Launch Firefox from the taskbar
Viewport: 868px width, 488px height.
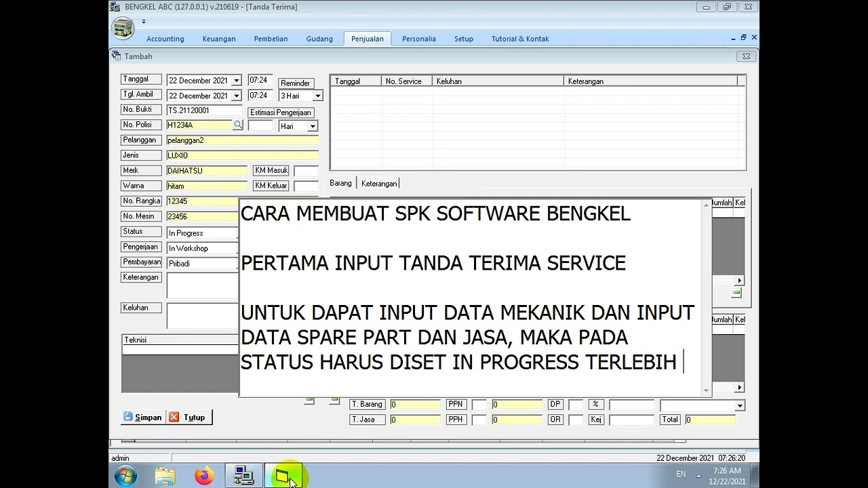[x=204, y=476]
